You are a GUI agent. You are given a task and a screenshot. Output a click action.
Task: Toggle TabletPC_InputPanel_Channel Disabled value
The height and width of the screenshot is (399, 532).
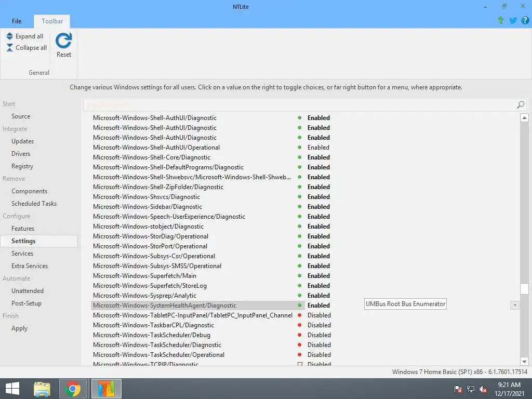319,315
